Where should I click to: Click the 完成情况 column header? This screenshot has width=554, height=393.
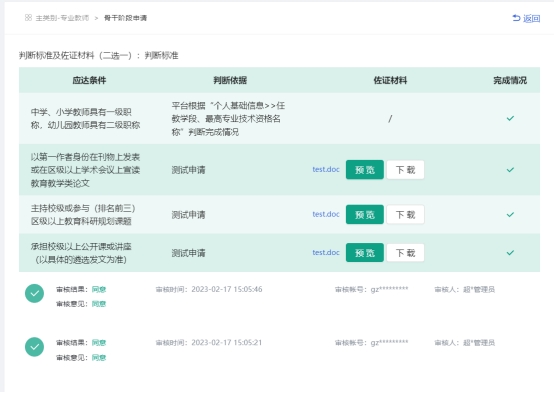pyautogui.click(x=510, y=80)
